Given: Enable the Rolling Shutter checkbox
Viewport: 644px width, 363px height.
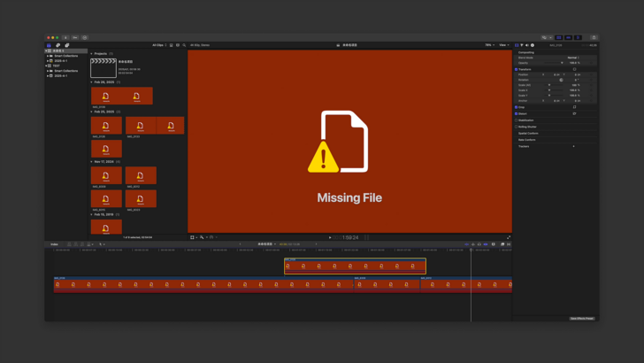Looking at the screenshot, I should tap(517, 127).
